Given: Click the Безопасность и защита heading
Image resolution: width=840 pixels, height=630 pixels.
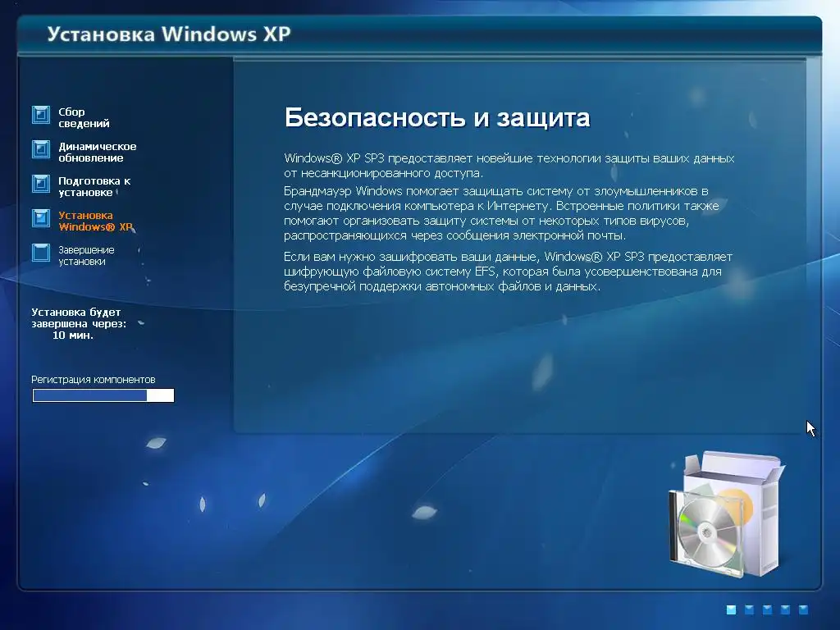Looking at the screenshot, I should tap(437, 117).
